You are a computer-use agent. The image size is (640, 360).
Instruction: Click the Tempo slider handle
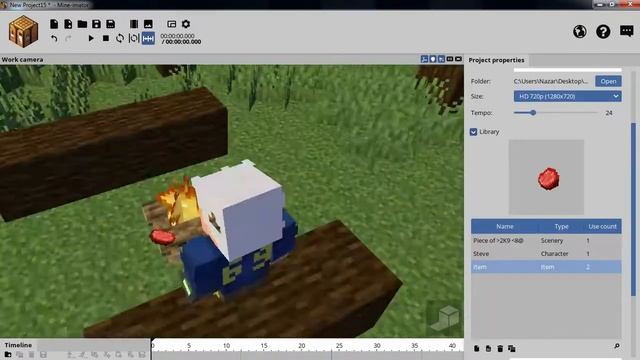coord(533,113)
